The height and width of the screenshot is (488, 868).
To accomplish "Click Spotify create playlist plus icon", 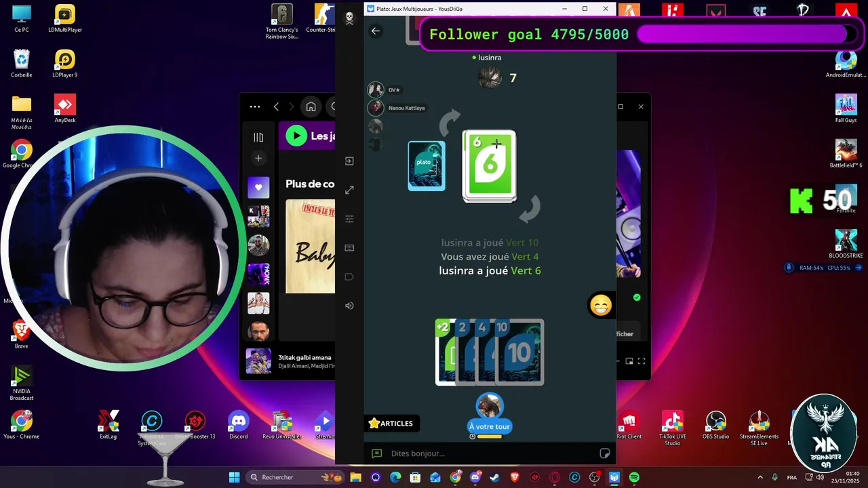I will point(258,158).
